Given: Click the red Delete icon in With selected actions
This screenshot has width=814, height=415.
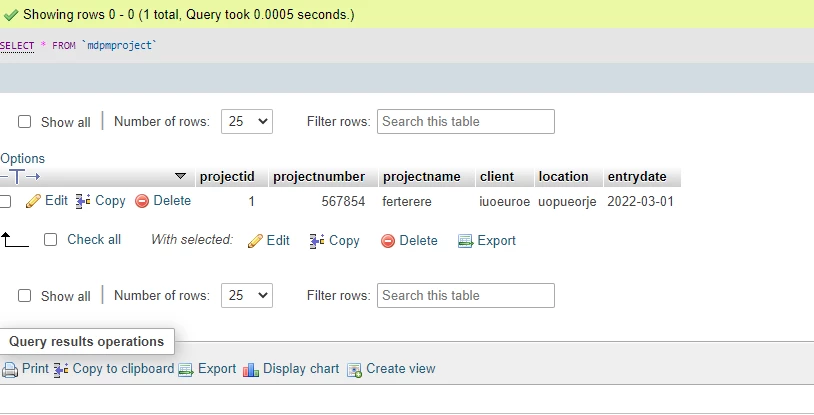Looking at the screenshot, I should tap(388, 241).
